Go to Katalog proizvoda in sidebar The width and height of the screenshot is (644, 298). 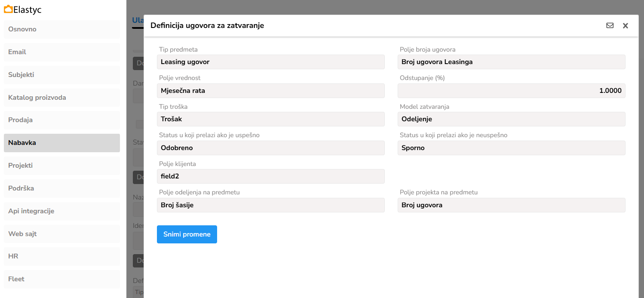[x=61, y=98]
